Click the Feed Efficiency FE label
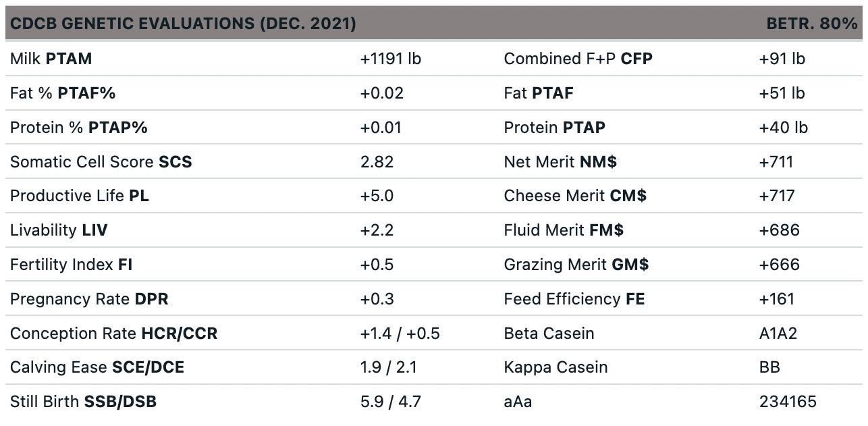Screen dimensions: 868x426 tap(574, 299)
